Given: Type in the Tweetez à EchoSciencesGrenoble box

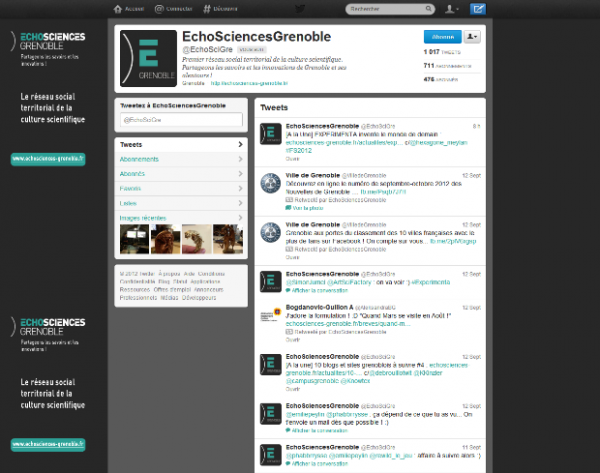Looking at the screenshot, I should 180,119.
